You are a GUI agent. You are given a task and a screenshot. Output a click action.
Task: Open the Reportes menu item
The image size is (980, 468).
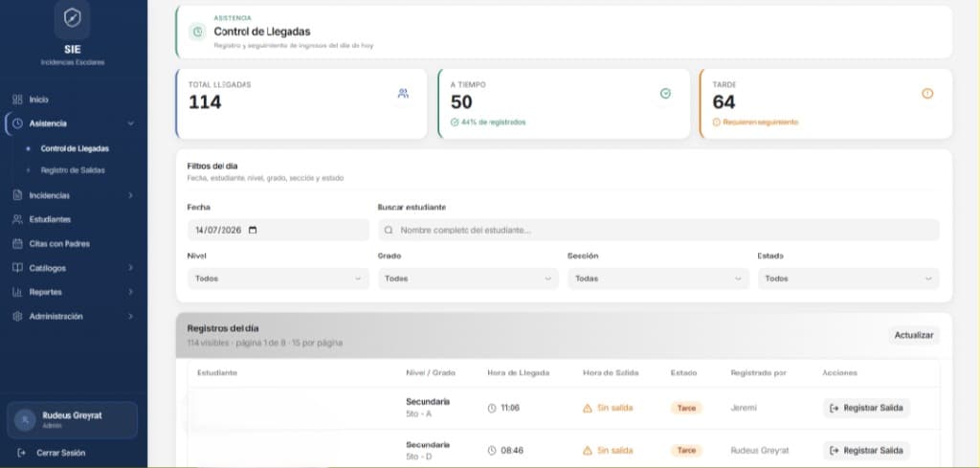coord(46,292)
